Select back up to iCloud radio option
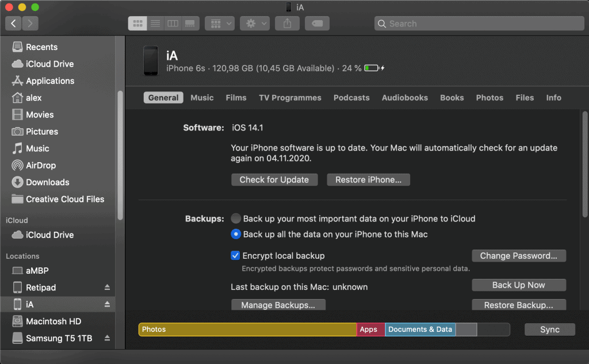Viewport: 589px width, 364px height. (235, 219)
